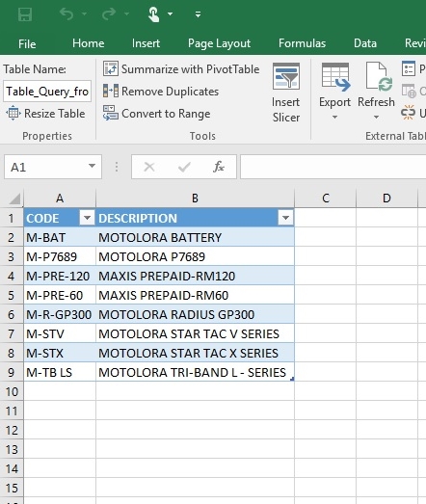Select cell M-P7689
426x504 pixels.
pyautogui.click(x=60, y=256)
